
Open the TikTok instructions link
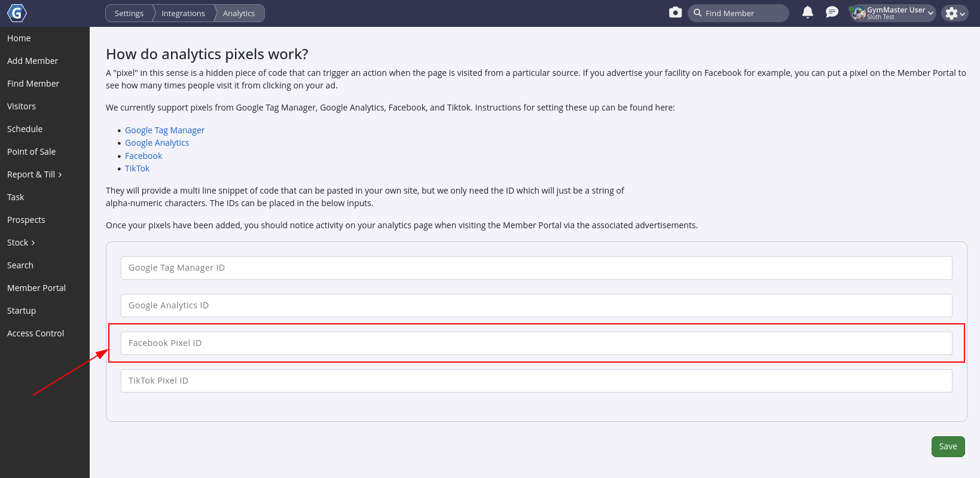[x=137, y=168]
